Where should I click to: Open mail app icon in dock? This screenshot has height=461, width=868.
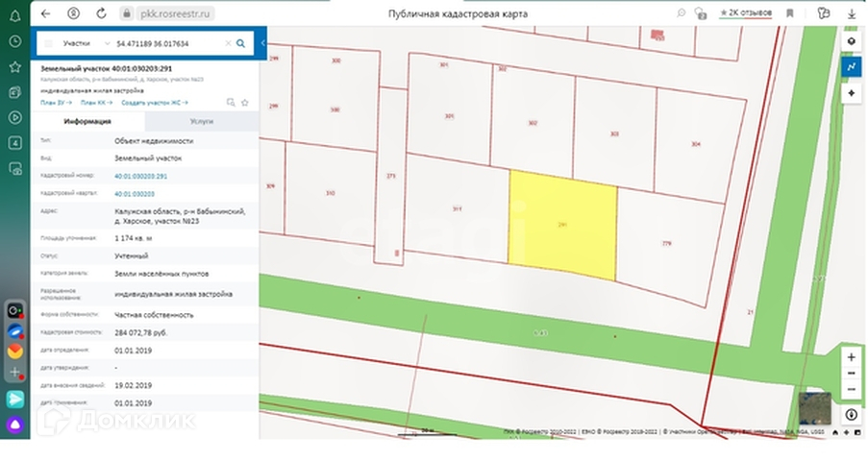coord(15,352)
